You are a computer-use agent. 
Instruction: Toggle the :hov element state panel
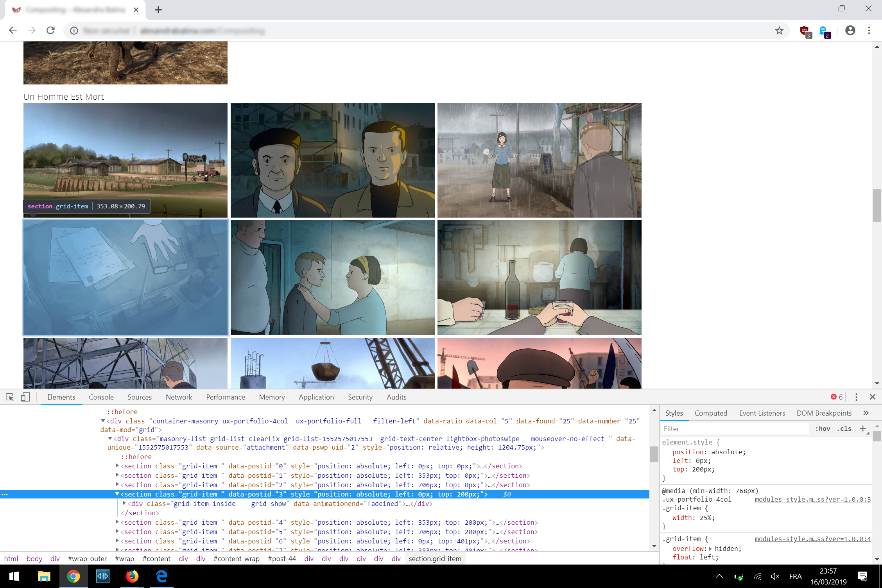coord(823,428)
